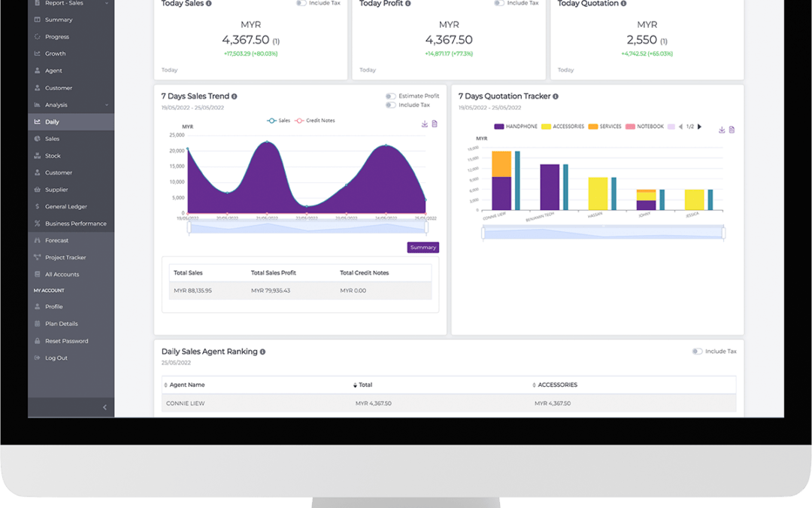
Task: Open General Ledger dollar icon item
Action: click(65, 206)
